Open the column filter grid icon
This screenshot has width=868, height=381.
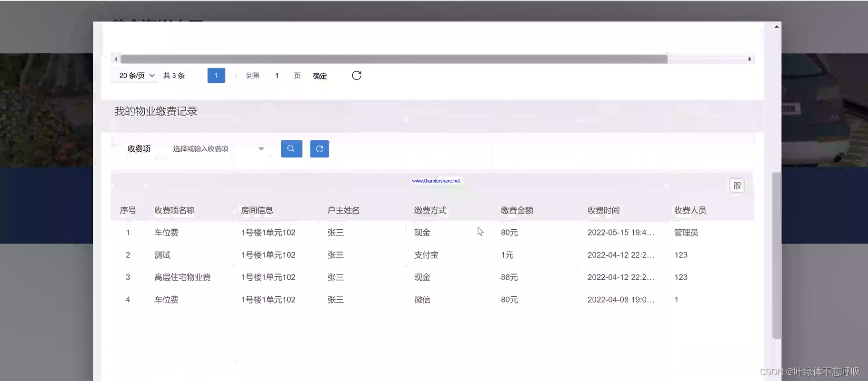coord(737,186)
